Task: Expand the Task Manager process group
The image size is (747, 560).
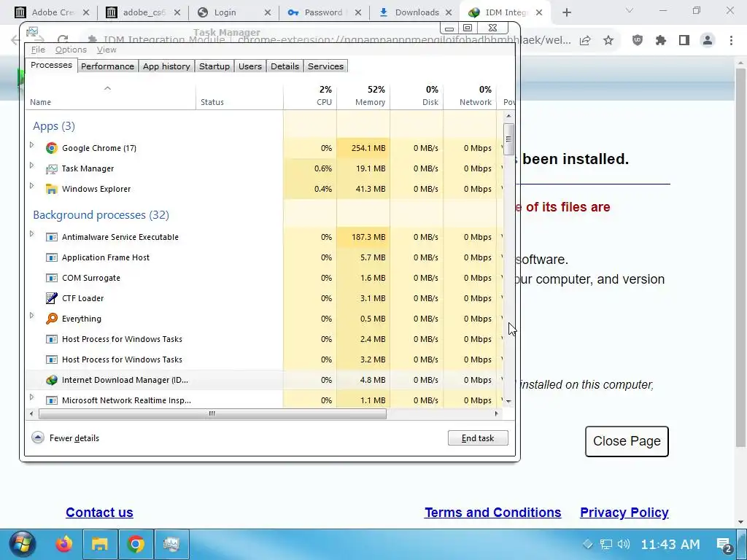Action: (32, 166)
